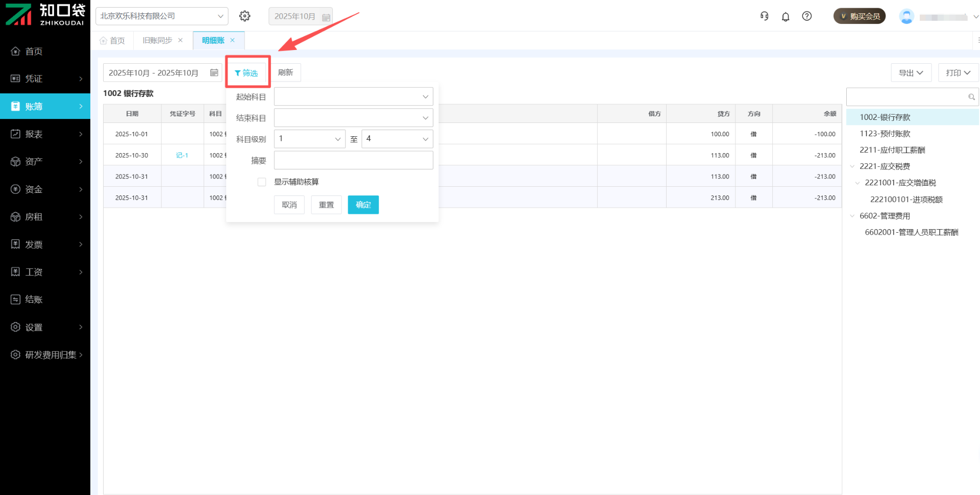Click the user avatar icon
The image size is (980, 495).
tap(906, 17)
